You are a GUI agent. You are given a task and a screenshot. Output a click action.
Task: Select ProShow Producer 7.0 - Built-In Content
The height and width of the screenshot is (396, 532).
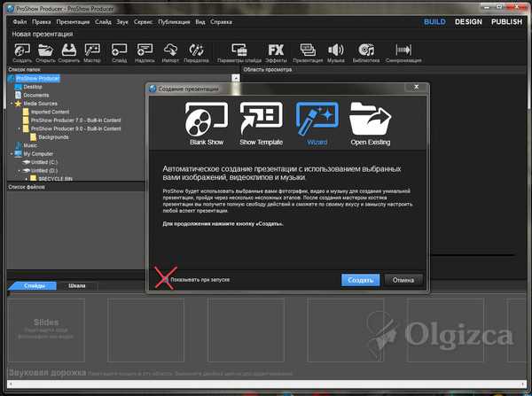pos(75,120)
